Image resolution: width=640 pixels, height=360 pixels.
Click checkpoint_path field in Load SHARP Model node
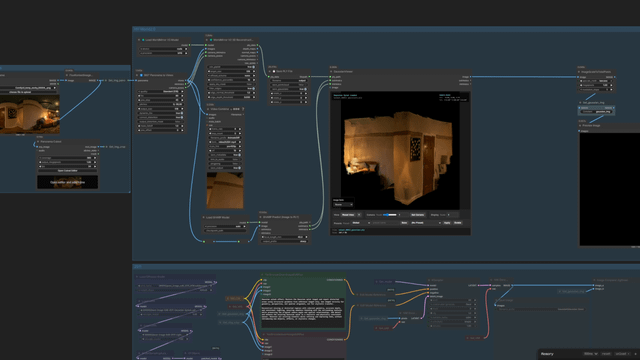point(225,231)
